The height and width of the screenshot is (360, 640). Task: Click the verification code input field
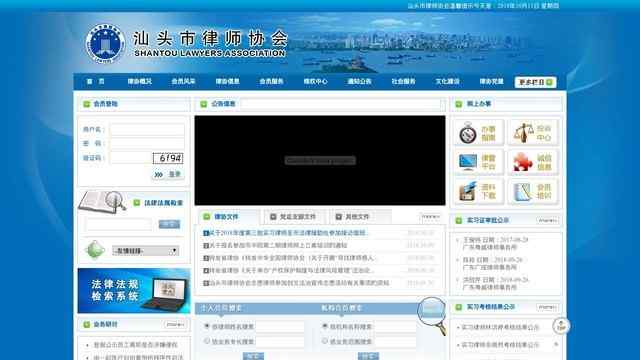click(x=131, y=158)
